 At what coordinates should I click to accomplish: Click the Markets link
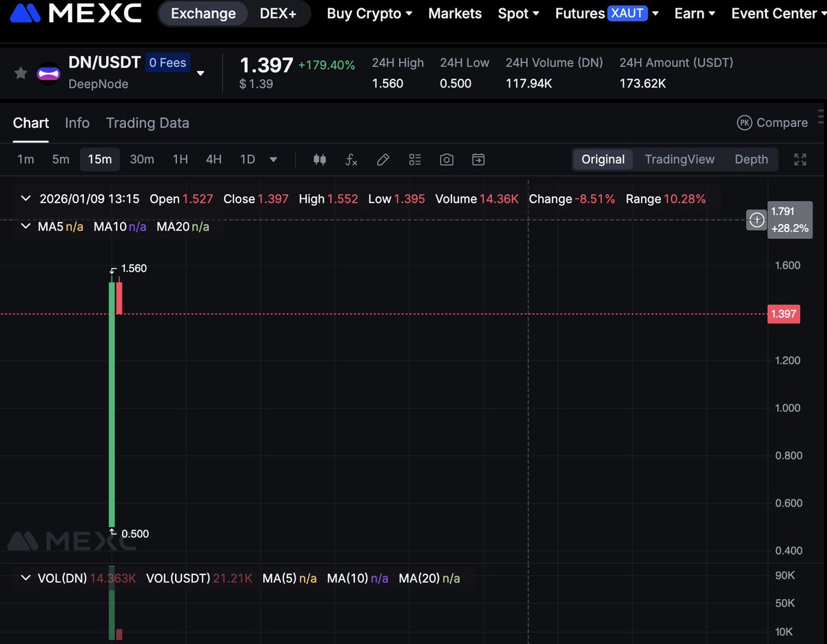tap(454, 13)
